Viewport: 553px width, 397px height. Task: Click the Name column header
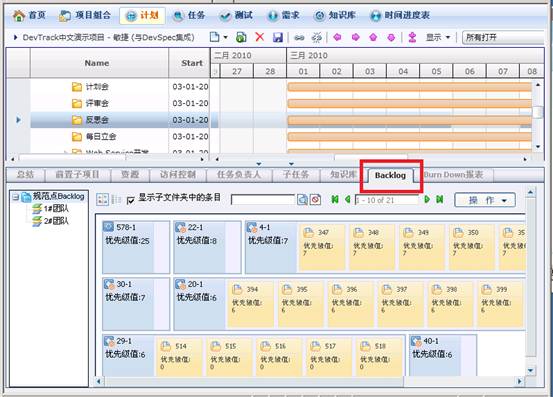[x=99, y=63]
